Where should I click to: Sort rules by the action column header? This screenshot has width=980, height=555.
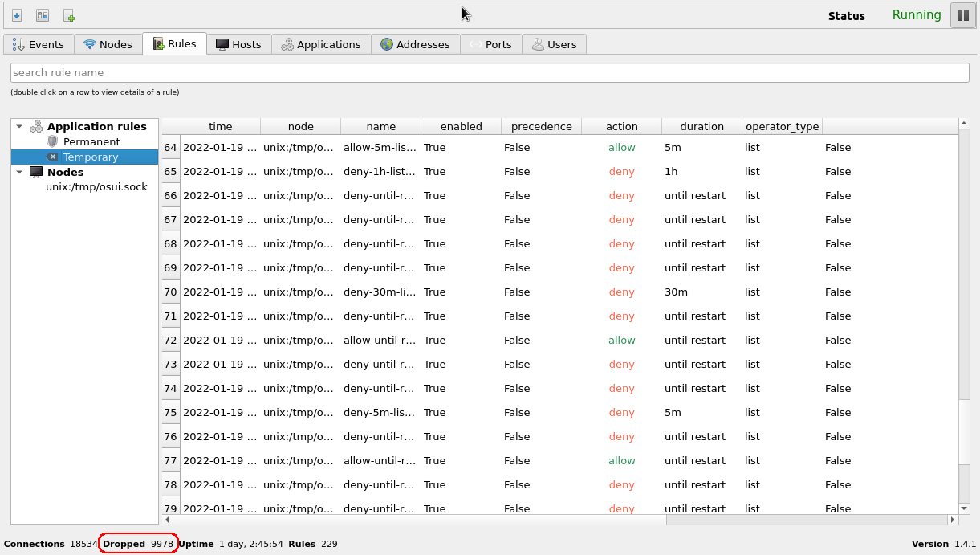click(x=622, y=126)
